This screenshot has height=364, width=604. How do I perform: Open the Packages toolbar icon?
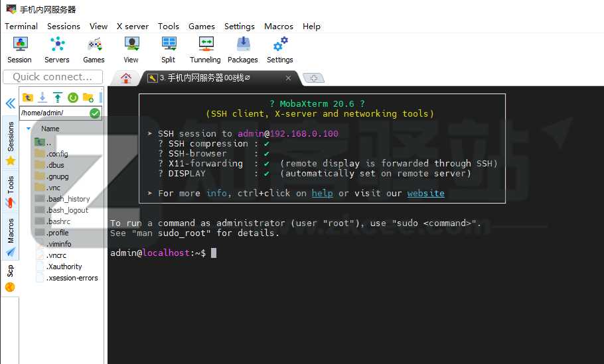click(243, 50)
